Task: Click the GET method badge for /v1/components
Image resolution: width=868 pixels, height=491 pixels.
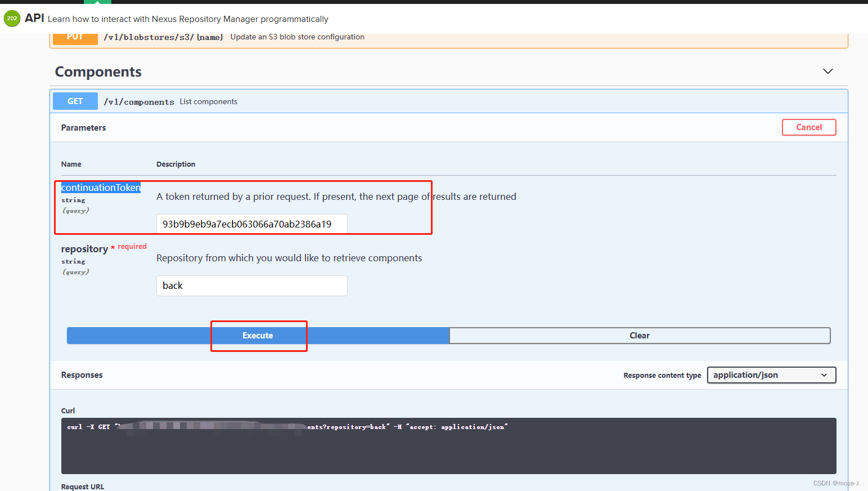Action: pos(75,101)
